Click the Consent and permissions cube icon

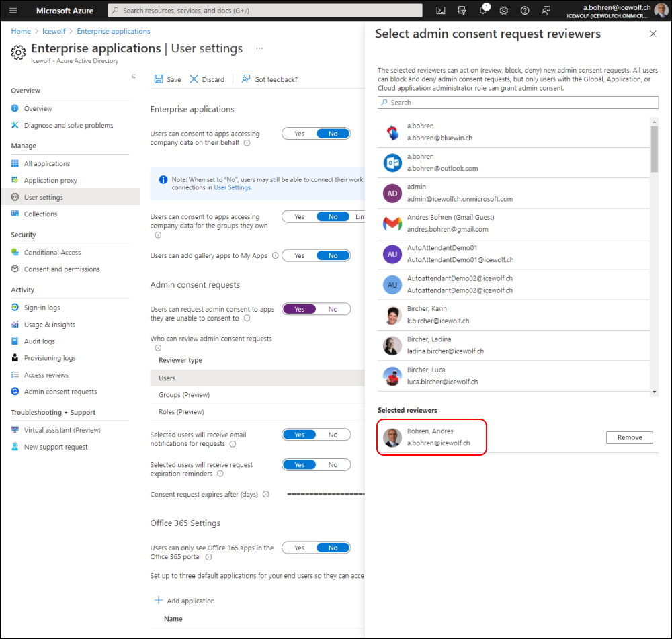15,269
